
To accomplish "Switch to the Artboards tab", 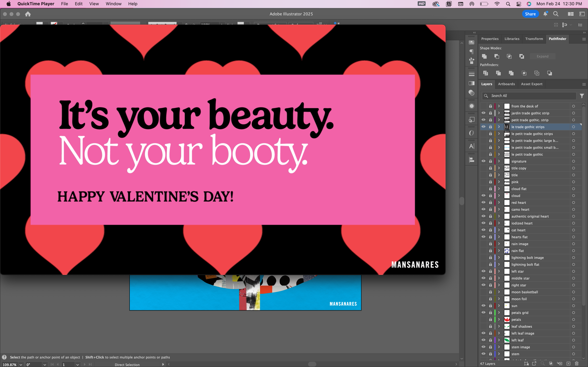I will point(506,84).
